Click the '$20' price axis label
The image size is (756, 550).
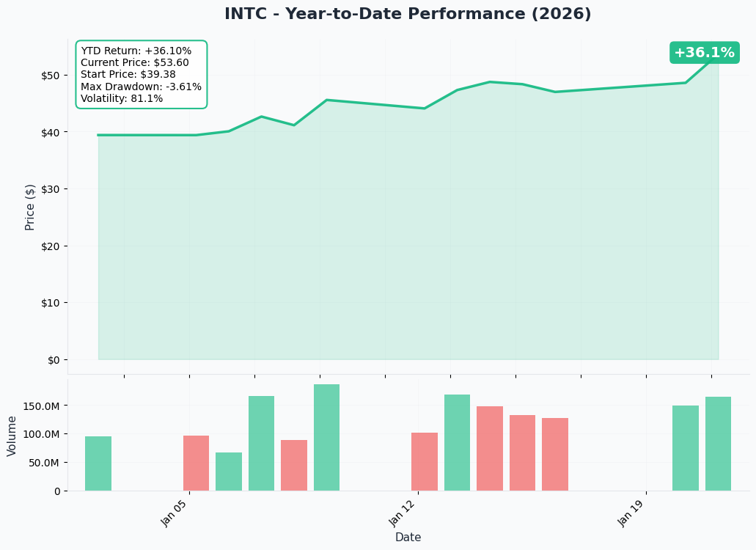click(x=51, y=246)
